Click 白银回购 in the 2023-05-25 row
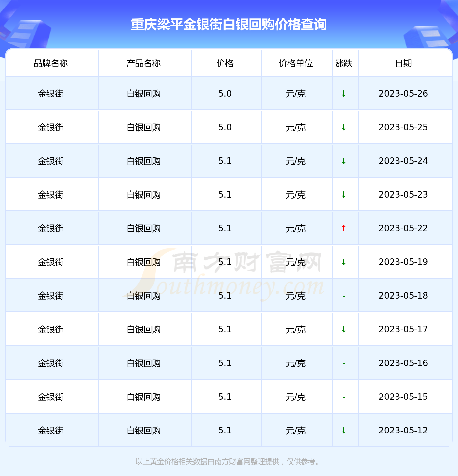Viewport: 458px width, 476px height. coord(144,127)
